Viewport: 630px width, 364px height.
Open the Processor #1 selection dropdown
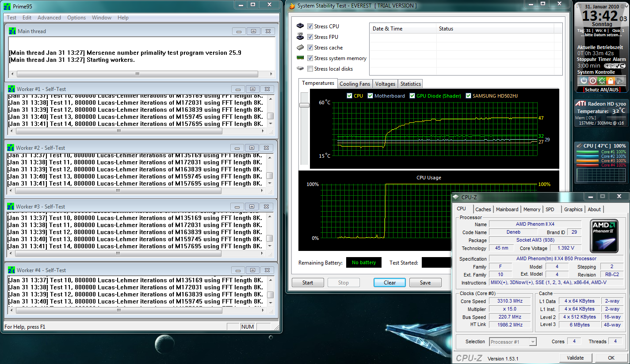513,342
